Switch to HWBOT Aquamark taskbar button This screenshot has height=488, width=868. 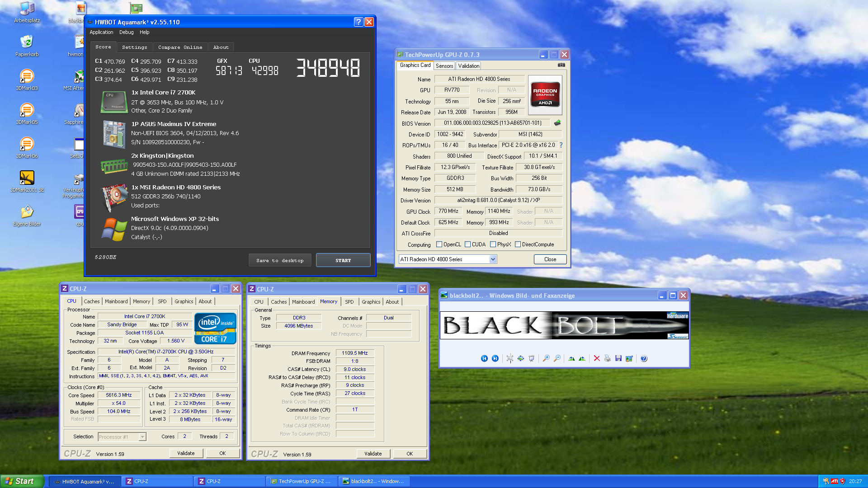84,482
